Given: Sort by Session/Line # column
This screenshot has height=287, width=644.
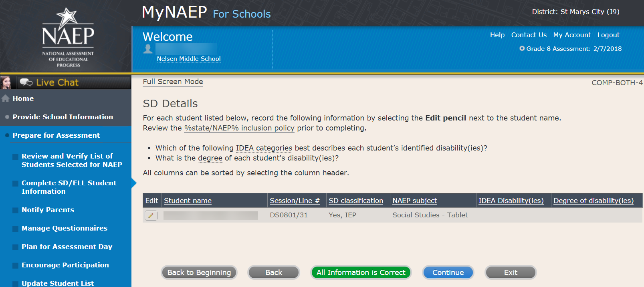Looking at the screenshot, I should coord(295,201).
